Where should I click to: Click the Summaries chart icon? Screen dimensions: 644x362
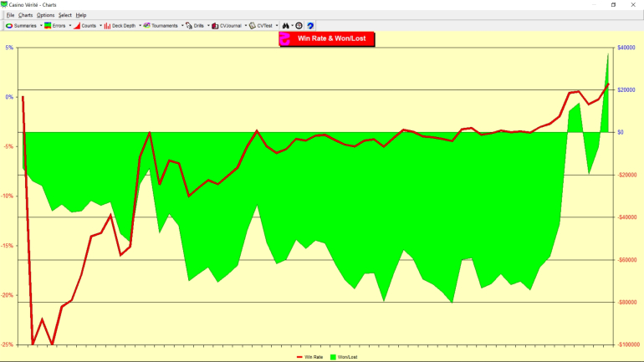(x=9, y=26)
